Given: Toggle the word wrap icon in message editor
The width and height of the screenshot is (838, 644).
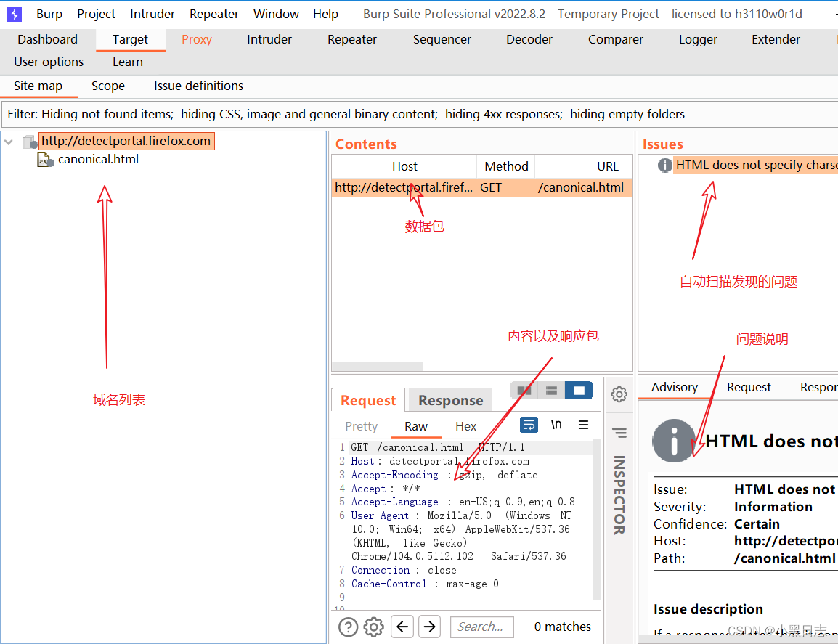Looking at the screenshot, I should (x=529, y=425).
